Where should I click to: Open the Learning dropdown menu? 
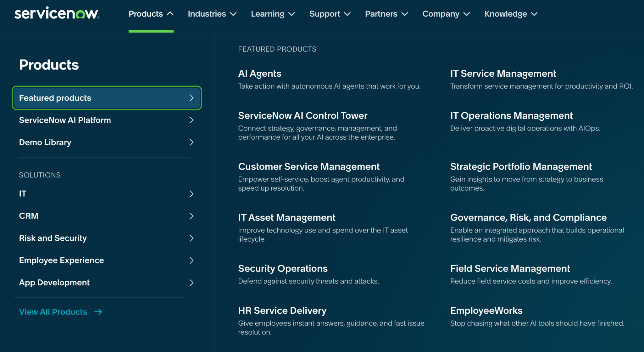[273, 14]
